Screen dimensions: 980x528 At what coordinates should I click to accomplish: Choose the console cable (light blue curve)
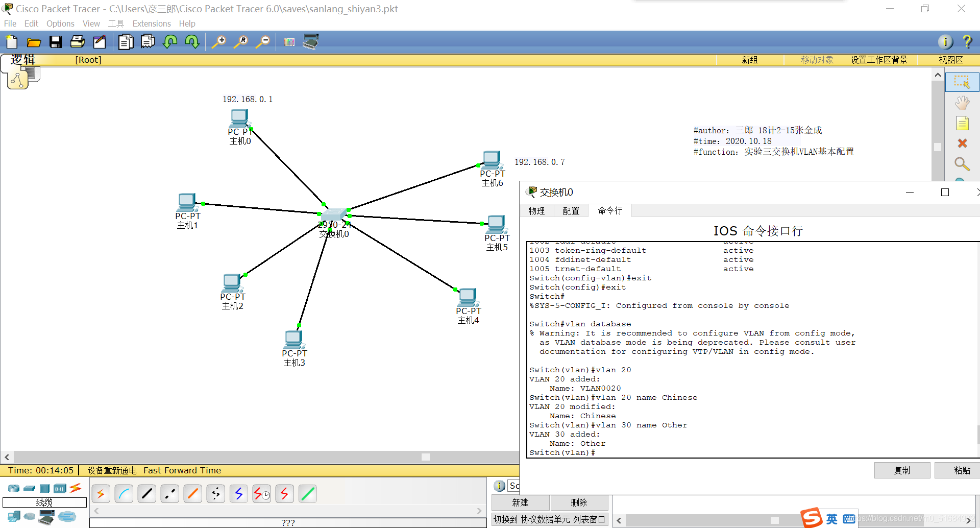pyautogui.click(x=124, y=494)
